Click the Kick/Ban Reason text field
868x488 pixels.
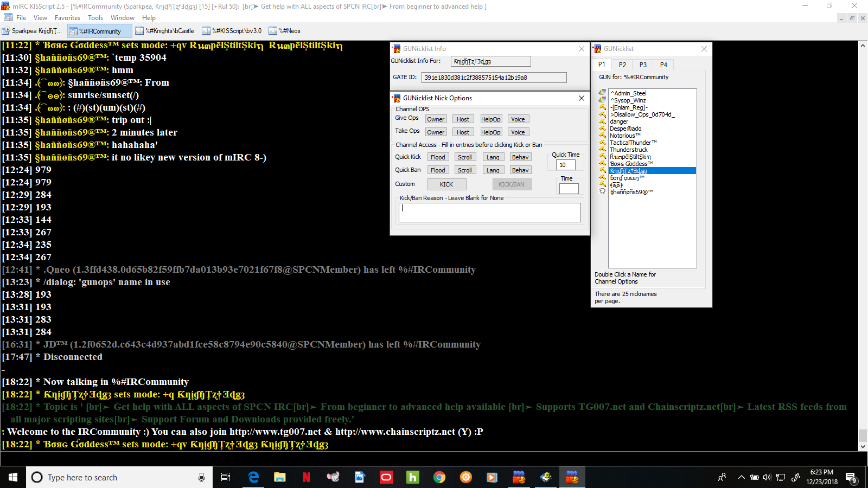pyautogui.click(x=490, y=212)
